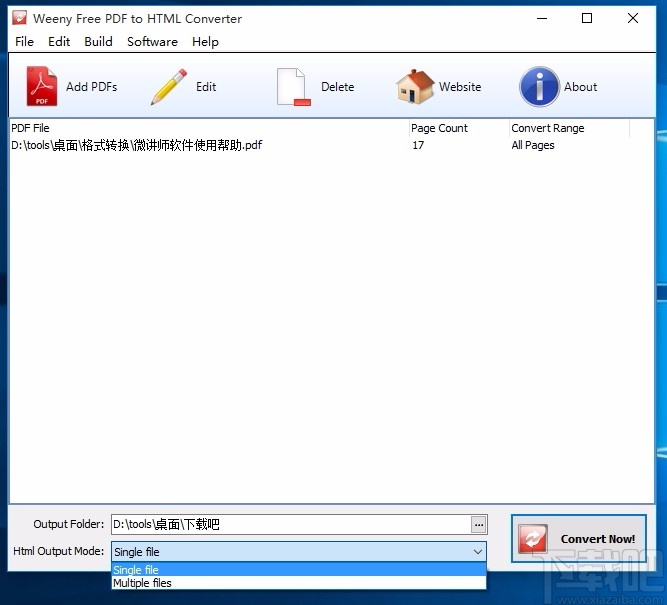Minimize the converter window
The image size is (667, 605).
coord(542,18)
